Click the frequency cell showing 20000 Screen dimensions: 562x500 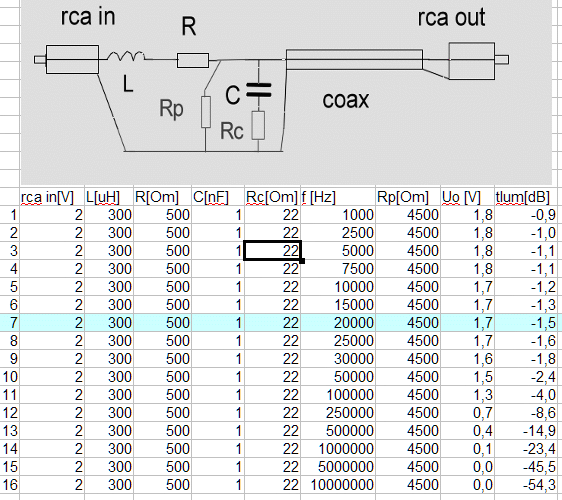[338, 323]
